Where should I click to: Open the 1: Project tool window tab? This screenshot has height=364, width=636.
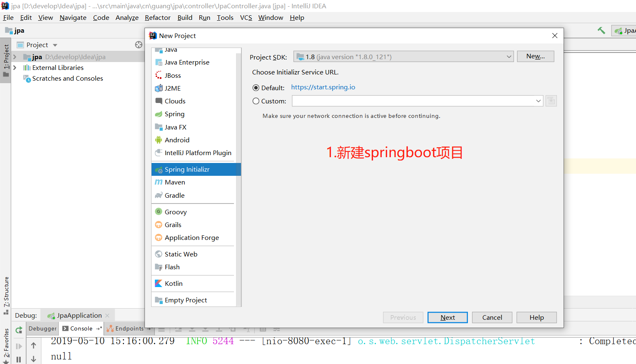click(6, 60)
